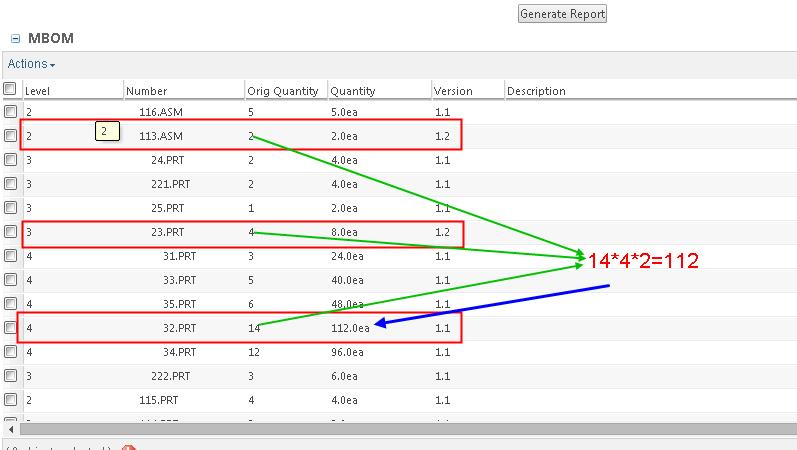Click the 35.PRT number cell
The width and height of the screenshot is (797, 450).
179,304
